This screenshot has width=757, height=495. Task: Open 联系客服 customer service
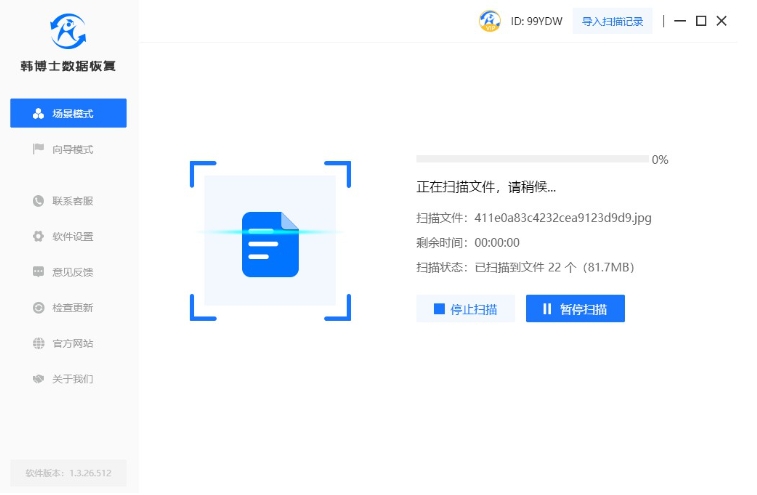(x=68, y=201)
